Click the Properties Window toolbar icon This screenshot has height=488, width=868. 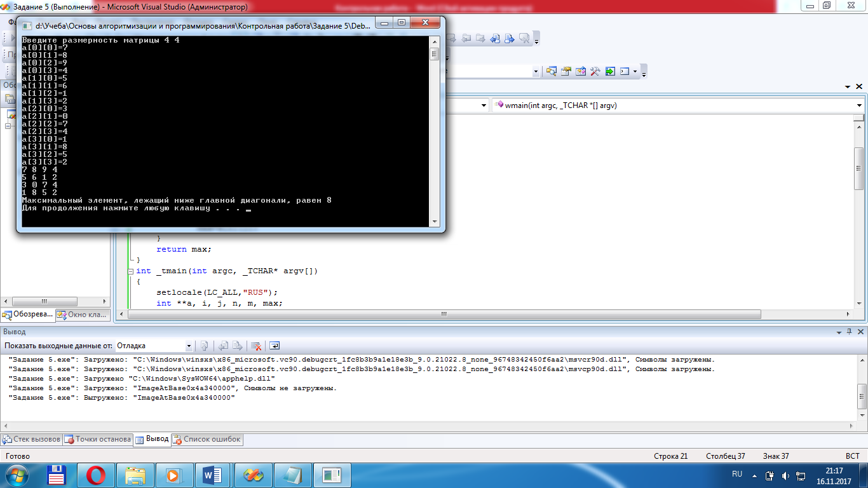tap(566, 71)
